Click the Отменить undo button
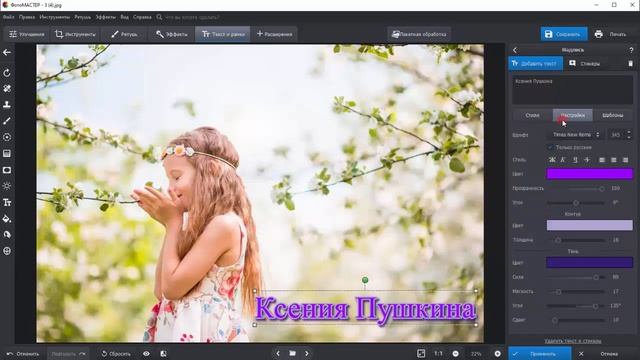 [x=23, y=353]
